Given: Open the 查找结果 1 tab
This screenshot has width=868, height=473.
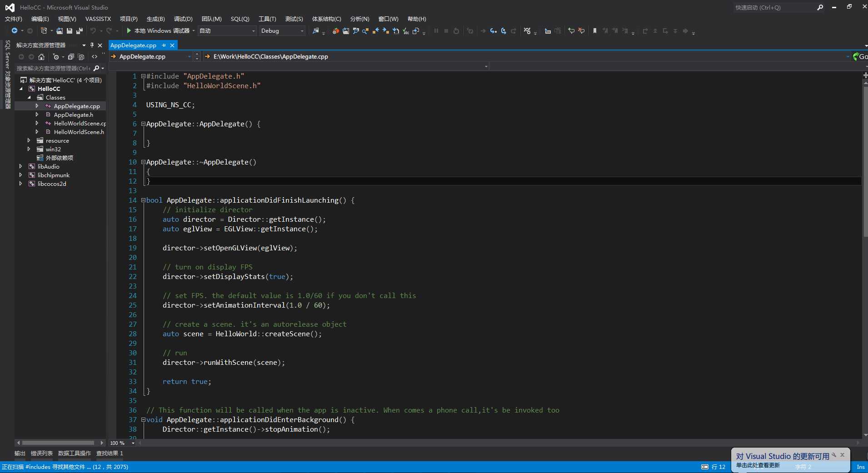Looking at the screenshot, I should pos(110,453).
